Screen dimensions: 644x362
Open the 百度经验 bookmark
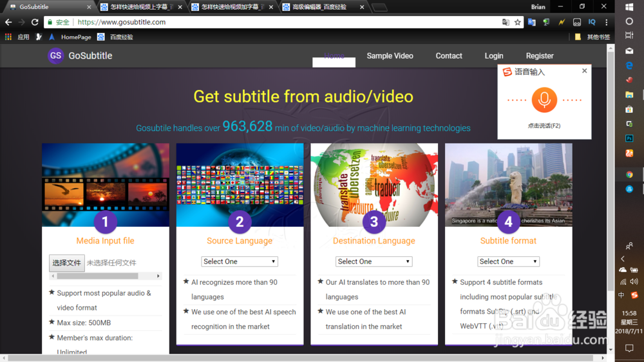[x=115, y=37]
